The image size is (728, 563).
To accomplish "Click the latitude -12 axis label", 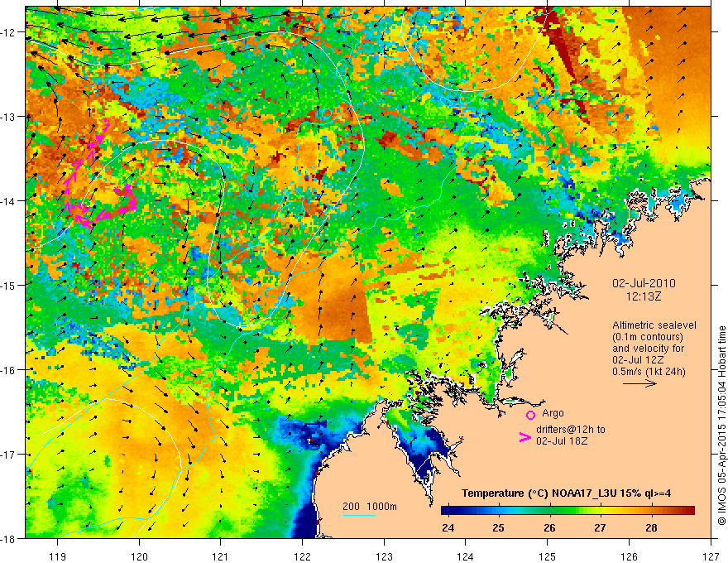I will (x=9, y=32).
